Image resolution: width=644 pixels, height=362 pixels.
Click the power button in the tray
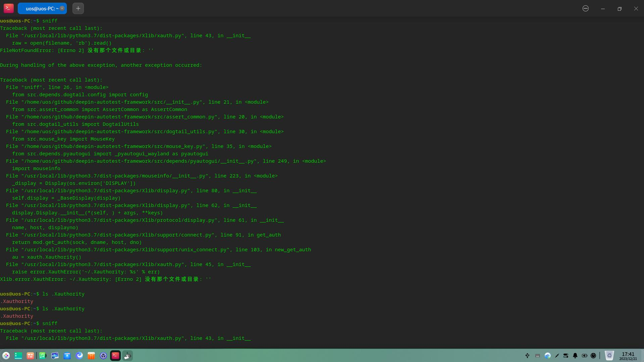pos(593,356)
